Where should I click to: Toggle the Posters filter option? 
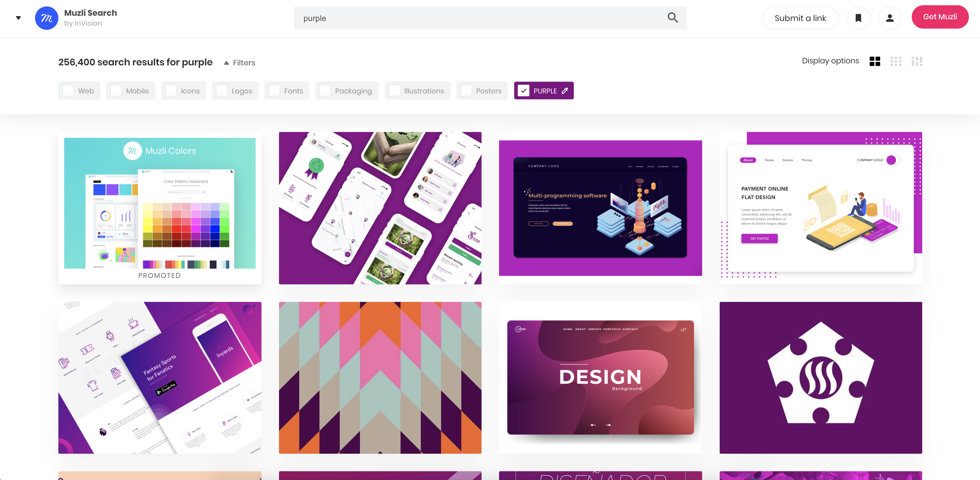(466, 91)
